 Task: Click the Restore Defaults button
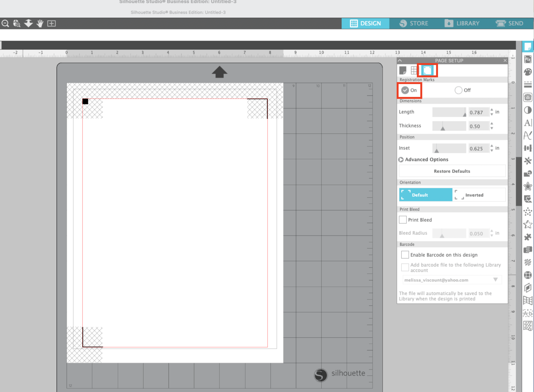(x=452, y=171)
